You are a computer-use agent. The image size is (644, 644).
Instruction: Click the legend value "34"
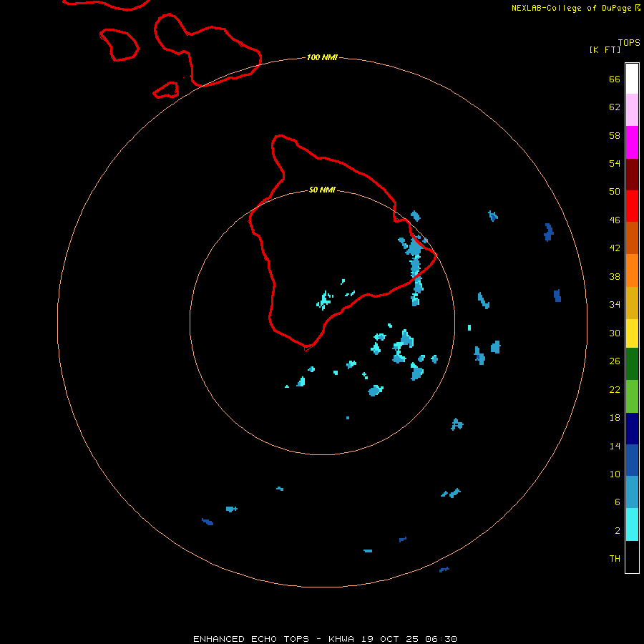[615, 305]
